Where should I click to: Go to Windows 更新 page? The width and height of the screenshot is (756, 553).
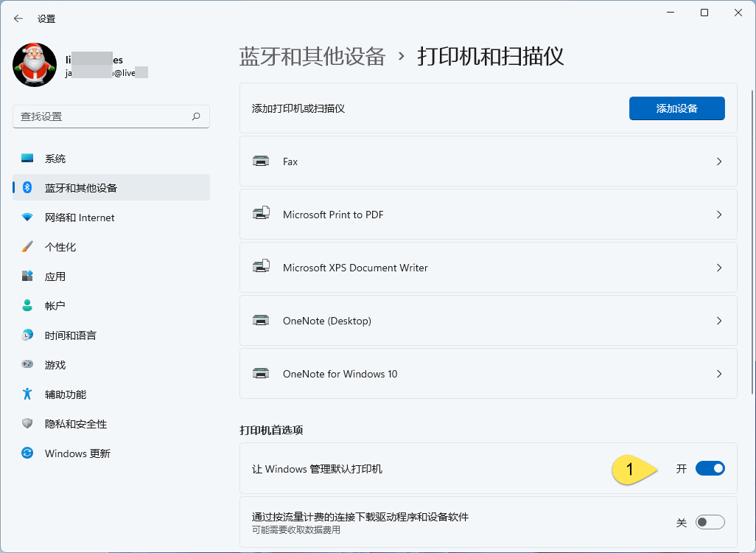pos(111,453)
